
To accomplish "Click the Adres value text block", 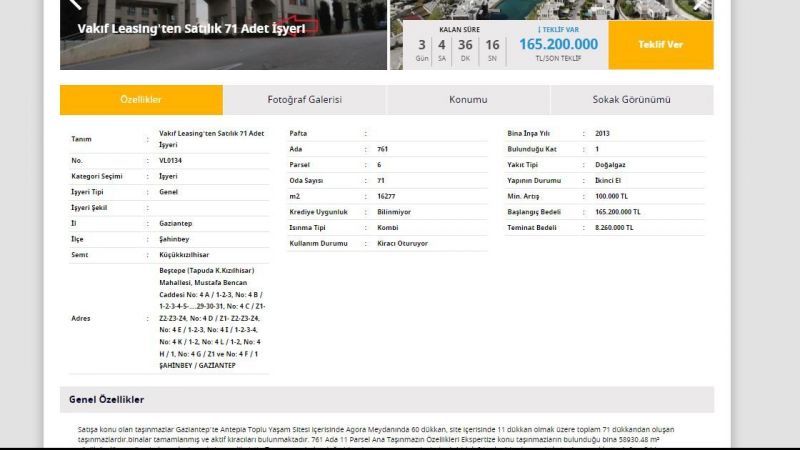I will click(x=210, y=318).
